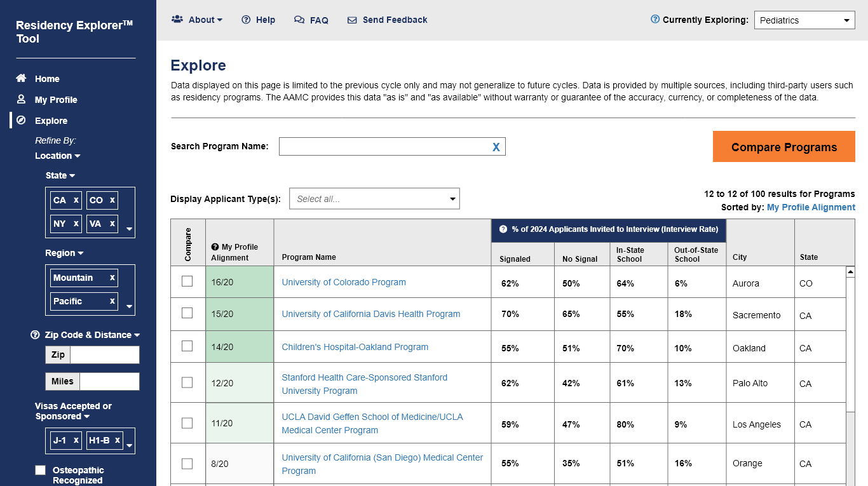Check compare box for UC Davis Health Program

(187, 313)
